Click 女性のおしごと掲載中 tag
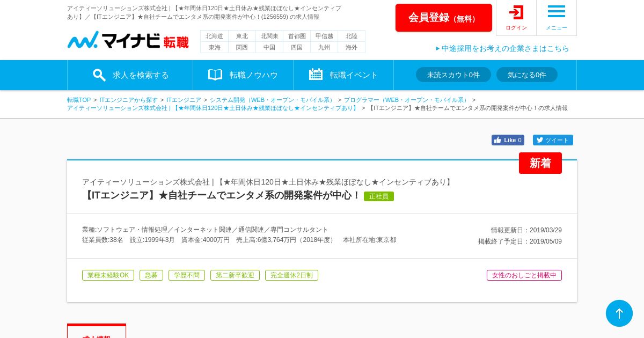The image size is (644, 338). [x=524, y=275]
